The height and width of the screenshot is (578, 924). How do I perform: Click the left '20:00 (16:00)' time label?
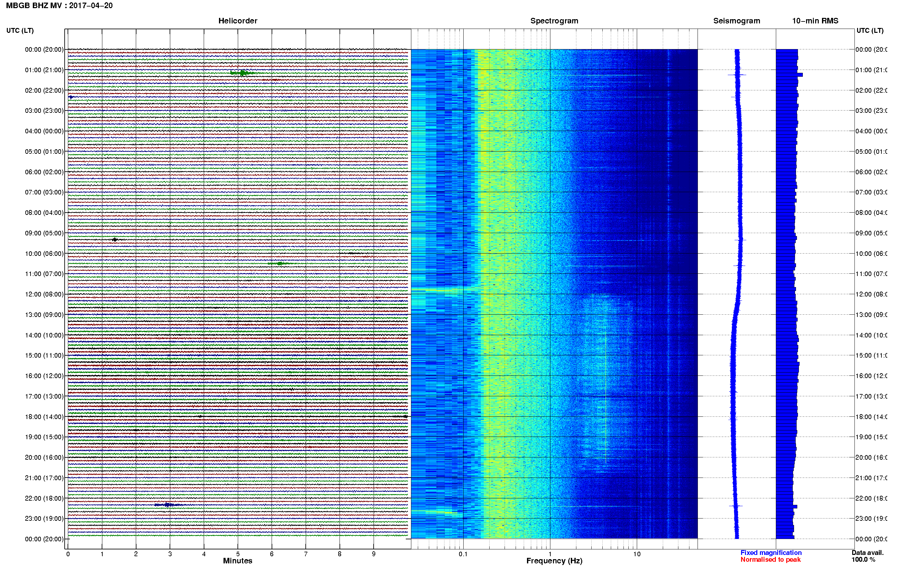point(44,457)
